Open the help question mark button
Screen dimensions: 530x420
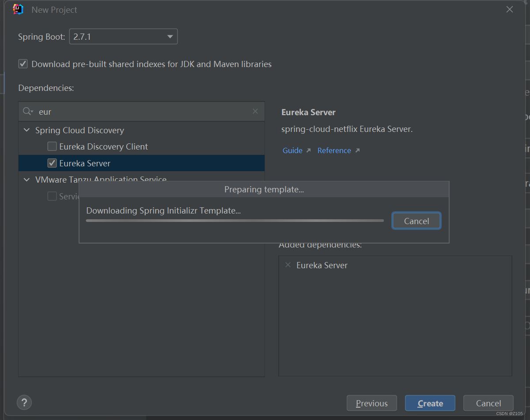pos(24,402)
